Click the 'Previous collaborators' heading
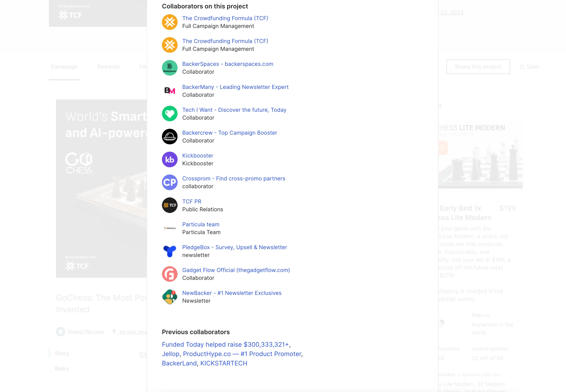 tap(196, 332)
